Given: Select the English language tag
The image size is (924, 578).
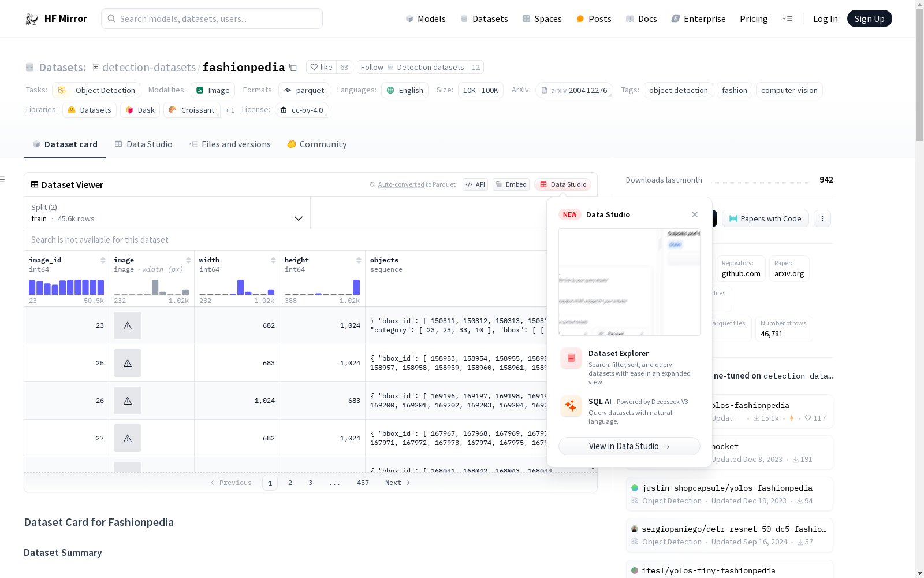Looking at the screenshot, I should pos(405,90).
